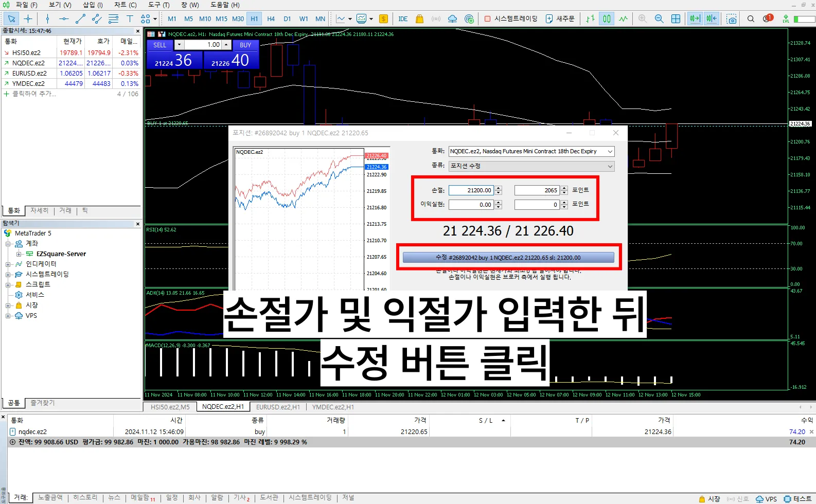816x504 pixels.
Task: Click 클릭하여 추가 to add symbol
Action: tap(34, 94)
